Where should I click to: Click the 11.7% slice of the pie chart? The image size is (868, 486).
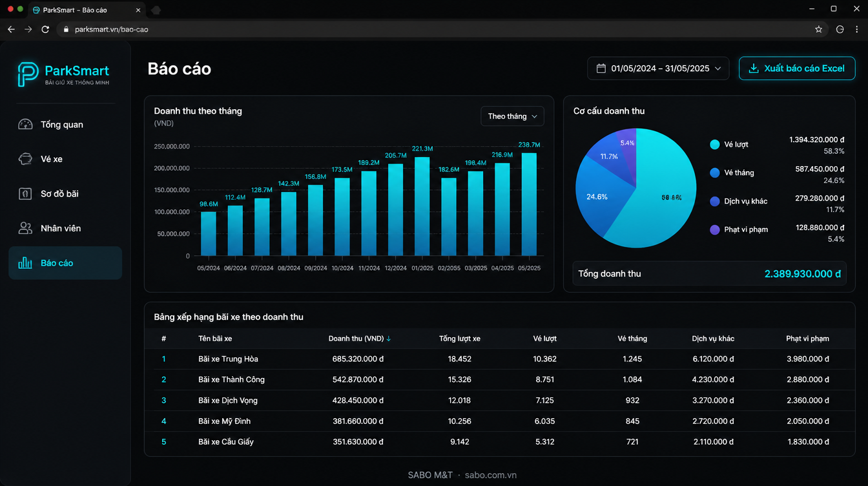[608, 156]
